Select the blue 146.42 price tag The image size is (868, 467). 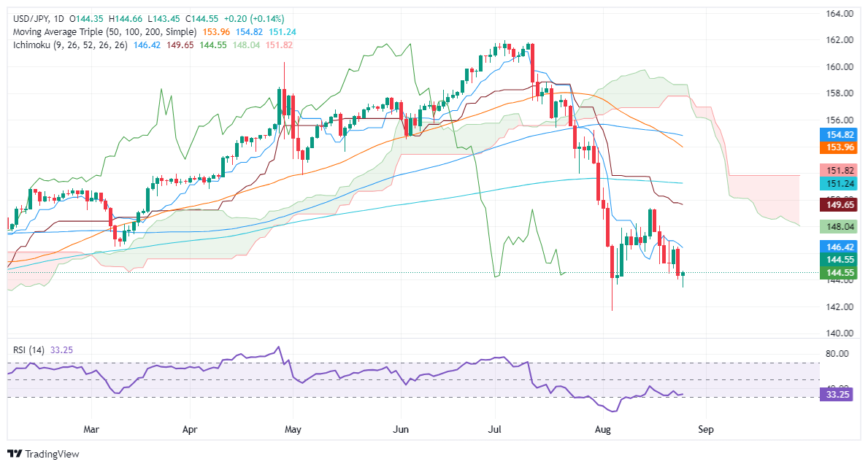pyautogui.click(x=837, y=247)
